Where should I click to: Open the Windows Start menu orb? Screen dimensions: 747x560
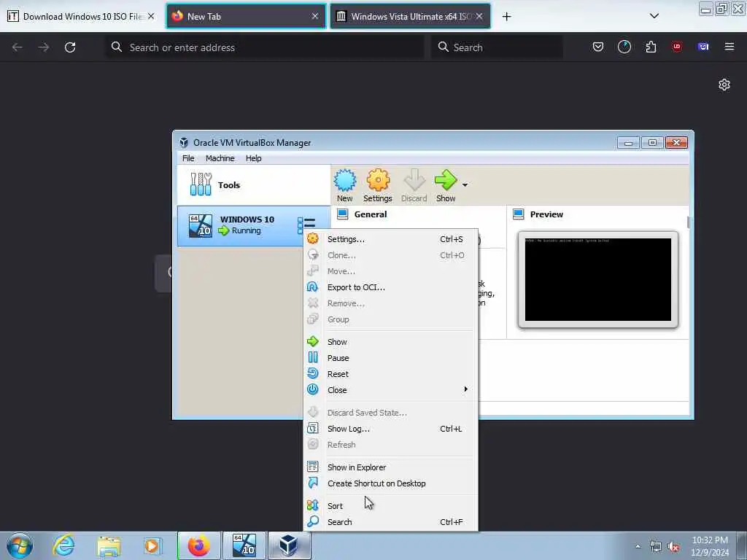[x=20, y=545]
